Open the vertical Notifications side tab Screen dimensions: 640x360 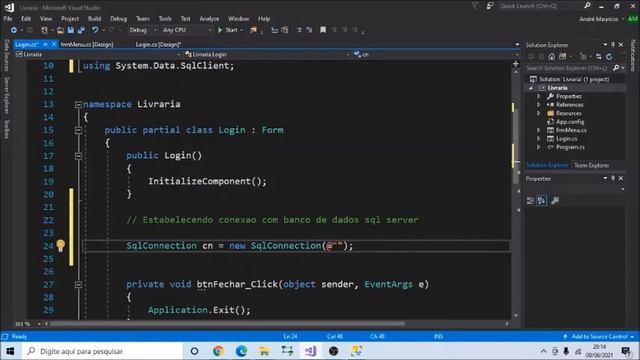[x=633, y=56]
